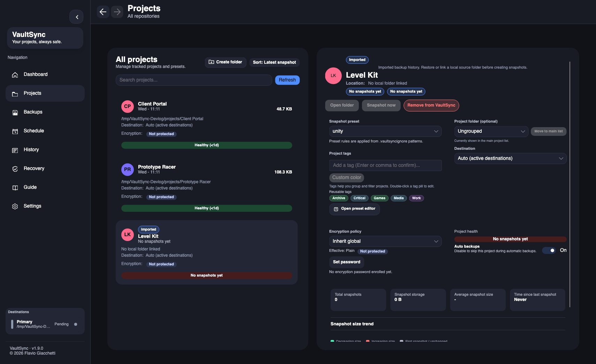Click Remove from VaultSync button
Screen dimensions: 596x364
[431, 106]
